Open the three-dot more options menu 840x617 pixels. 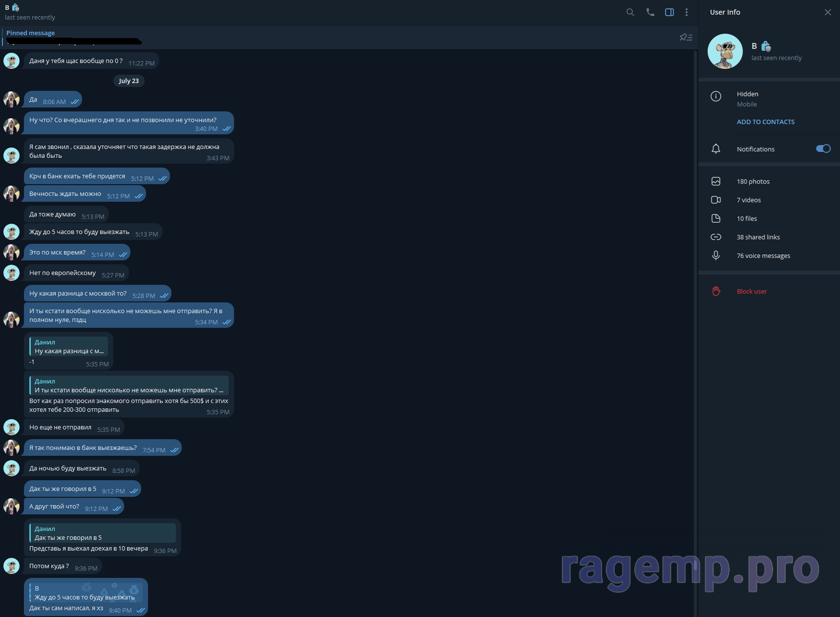687,13
